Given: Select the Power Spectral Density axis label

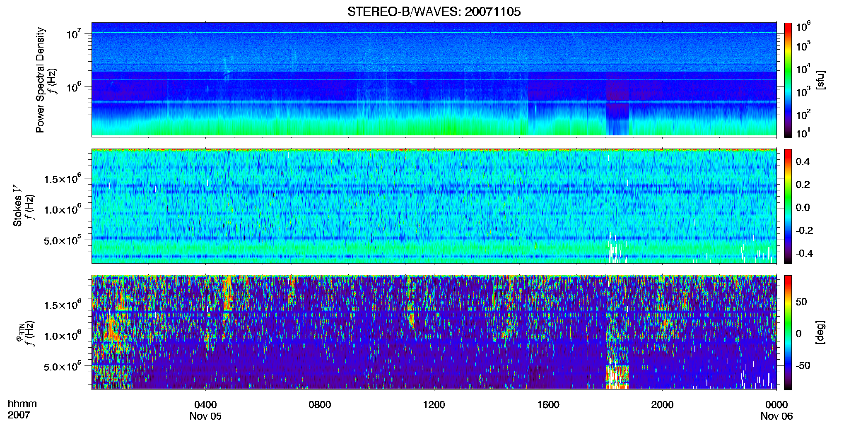Looking at the screenshot, I should [x=40, y=80].
